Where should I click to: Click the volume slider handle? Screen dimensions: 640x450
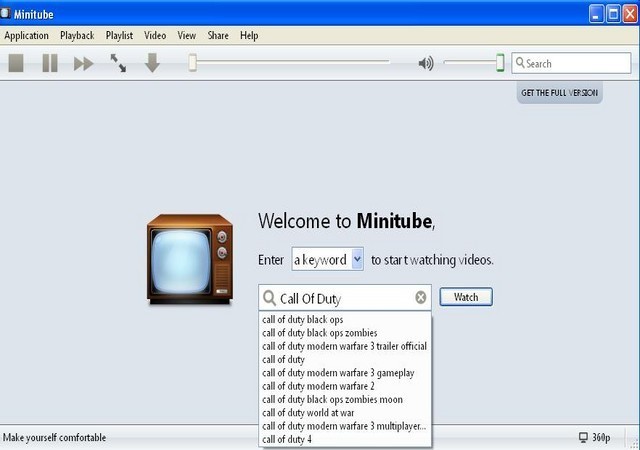500,62
